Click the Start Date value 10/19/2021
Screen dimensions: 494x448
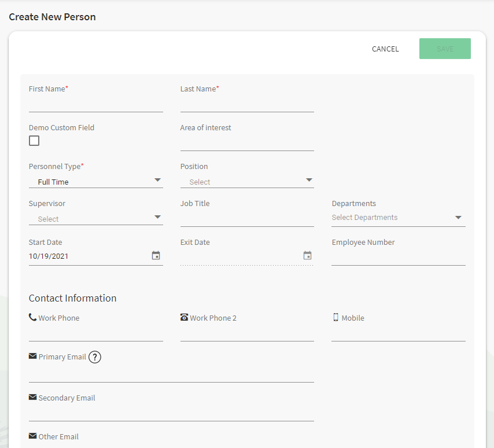pyautogui.click(x=49, y=256)
